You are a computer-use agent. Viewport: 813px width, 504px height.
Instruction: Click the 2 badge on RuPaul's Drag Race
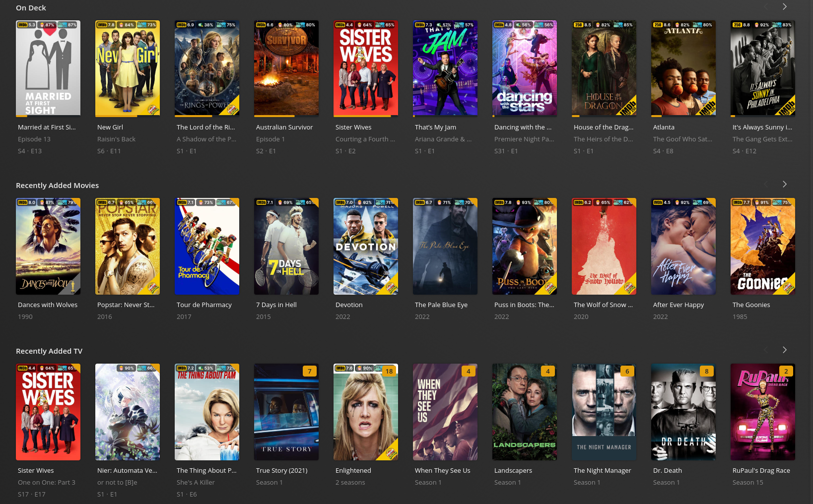pos(786,371)
